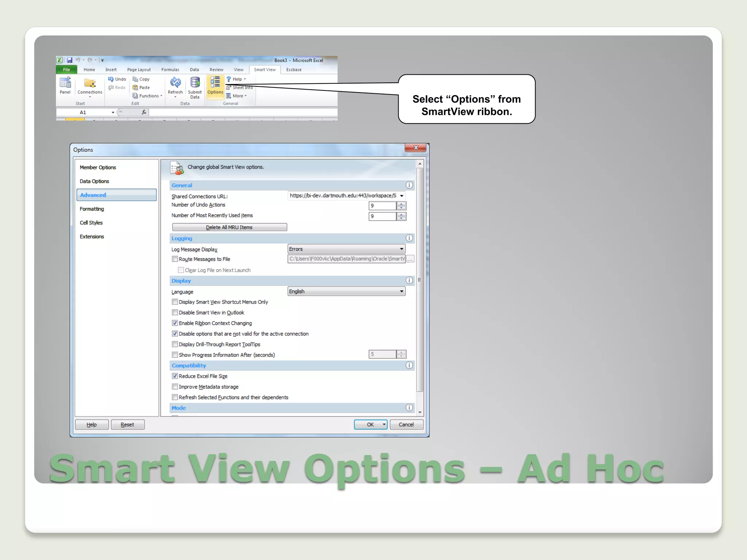Switch to the Essbase ribbon tab
The width and height of the screenshot is (747, 560).
[x=294, y=69]
